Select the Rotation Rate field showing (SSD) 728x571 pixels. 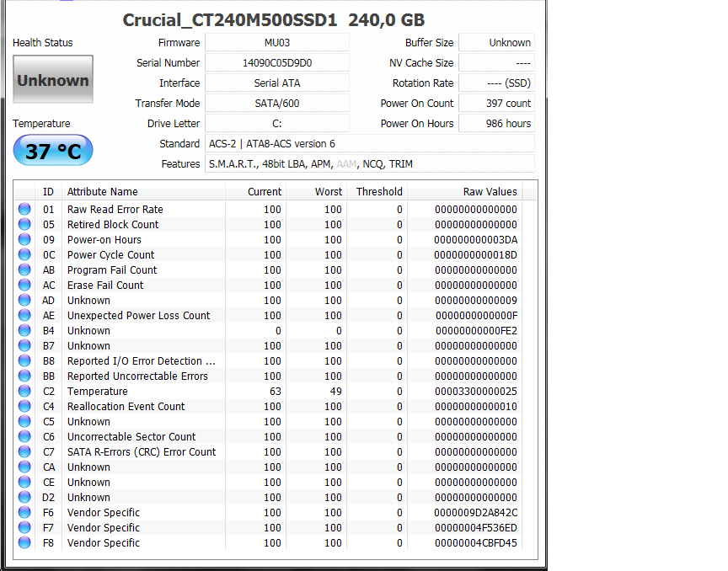(497, 83)
